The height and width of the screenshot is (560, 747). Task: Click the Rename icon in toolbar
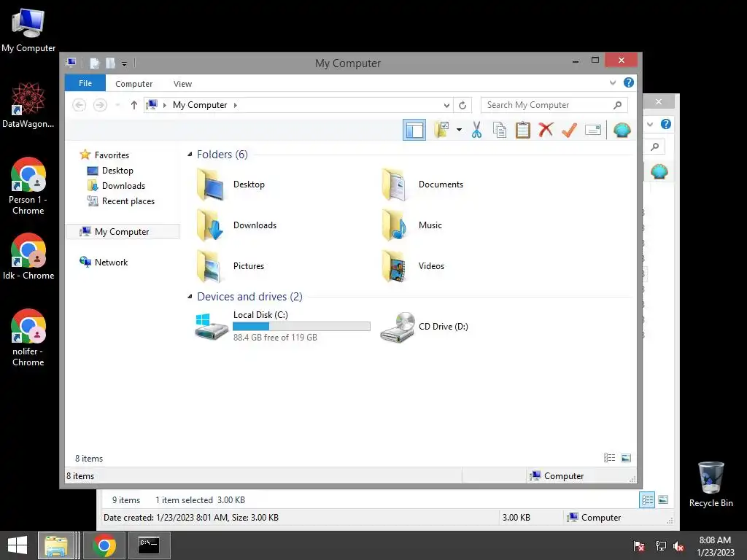592,130
